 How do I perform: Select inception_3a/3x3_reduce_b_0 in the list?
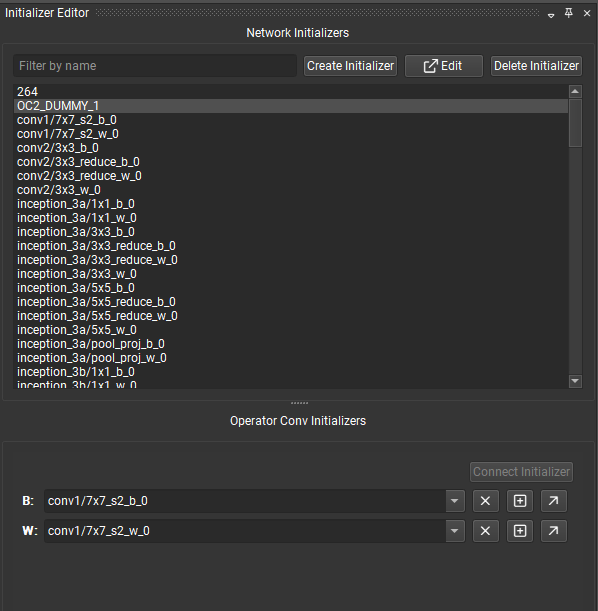(x=291, y=246)
